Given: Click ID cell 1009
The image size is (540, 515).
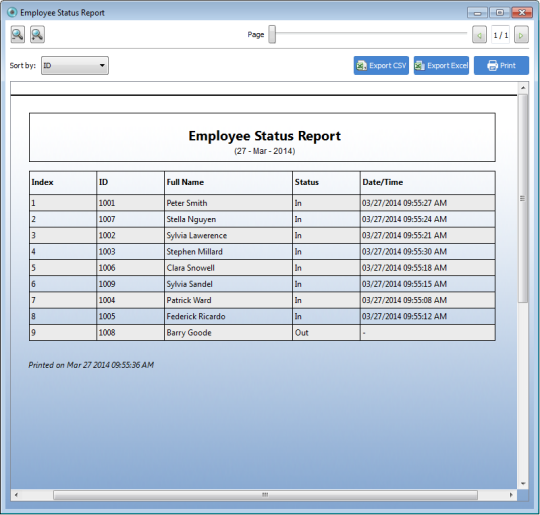Looking at the screenshot, I should 131,284.
